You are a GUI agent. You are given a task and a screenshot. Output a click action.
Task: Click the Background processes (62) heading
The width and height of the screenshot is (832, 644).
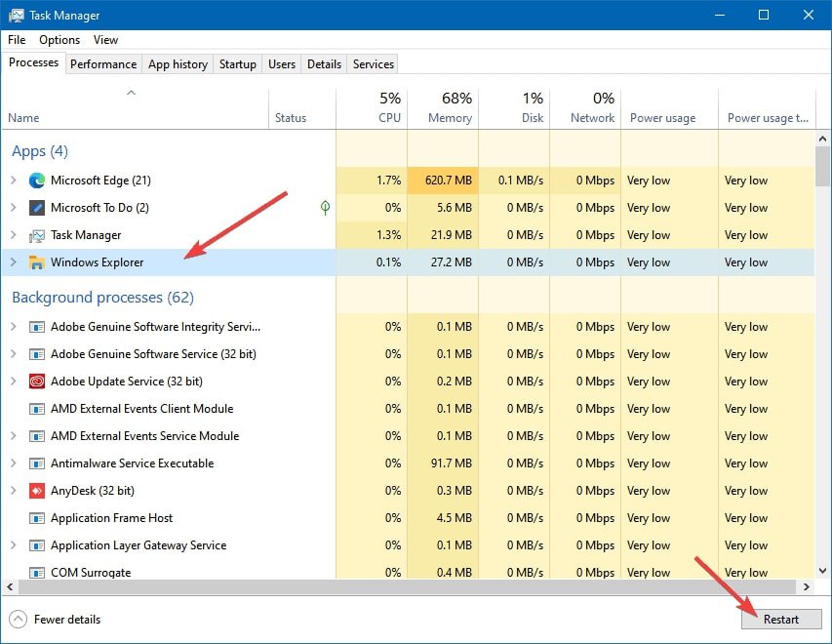click(103, 298)
